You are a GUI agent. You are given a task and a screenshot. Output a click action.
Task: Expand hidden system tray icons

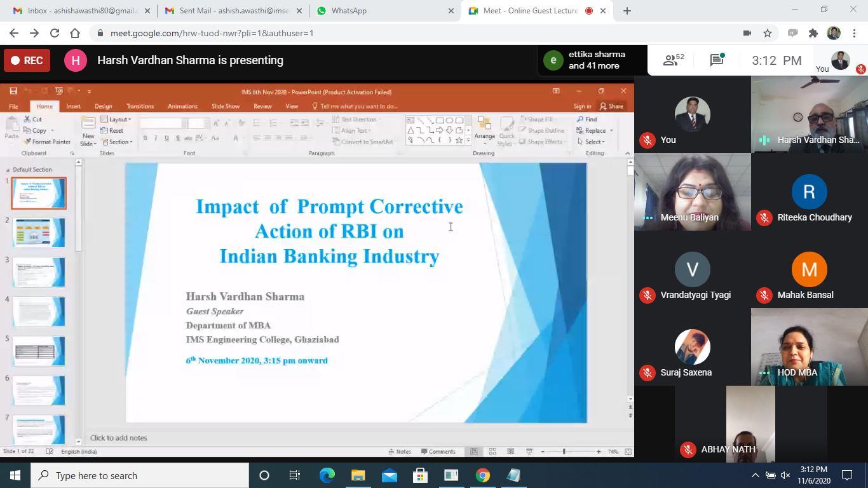pyautogui.click(x=755, y=475)
